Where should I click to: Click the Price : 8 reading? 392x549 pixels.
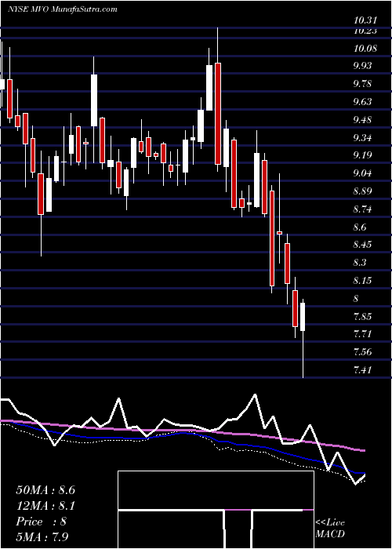point(42,522)
